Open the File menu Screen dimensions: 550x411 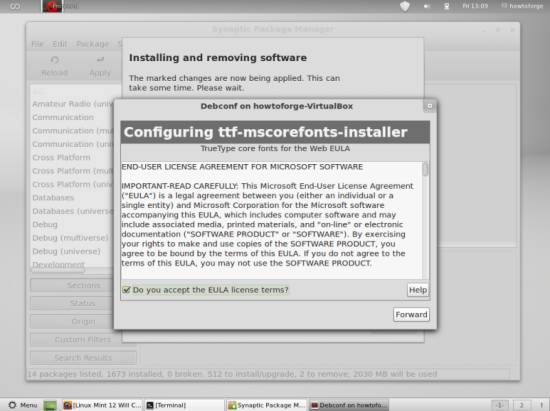[x=38, y=44]
